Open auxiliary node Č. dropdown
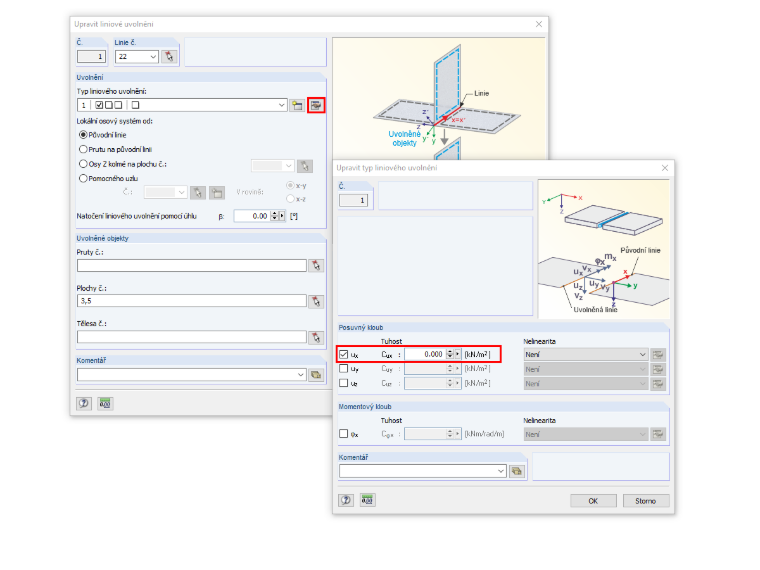Screen dimensions: 760x570 tap(182, 193)
